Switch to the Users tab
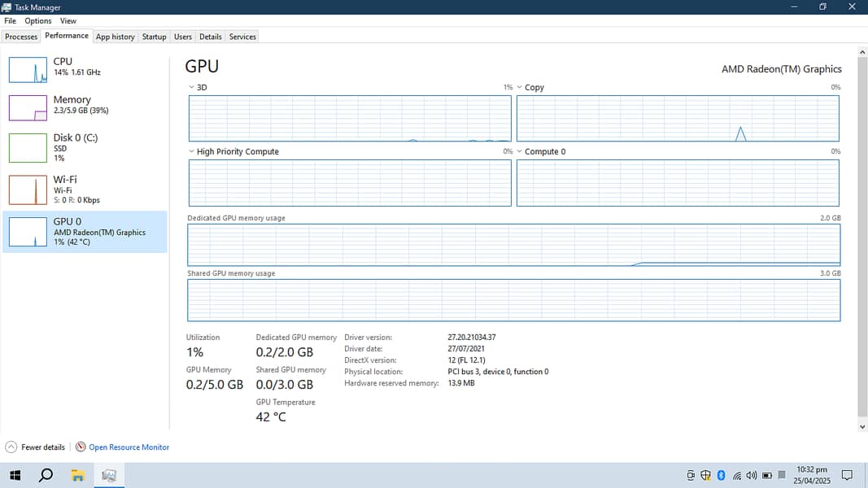The width and height of the screenshot is (868, 488). (183, 37)
